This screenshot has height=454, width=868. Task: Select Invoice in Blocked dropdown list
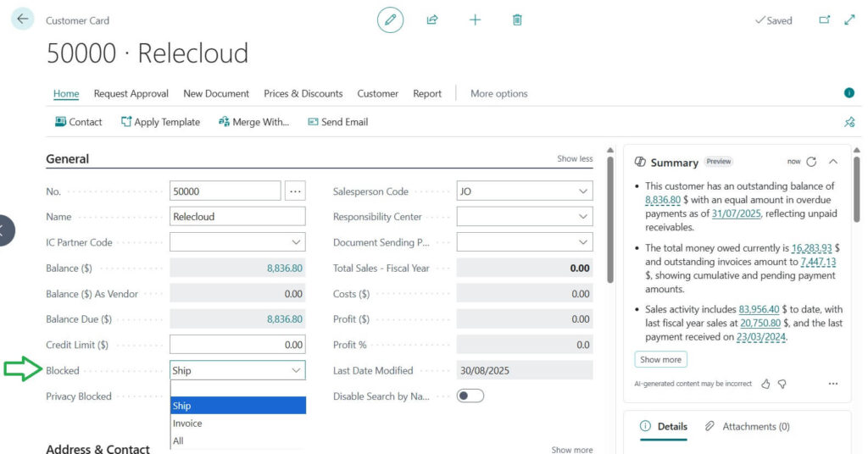coord(188,424)
